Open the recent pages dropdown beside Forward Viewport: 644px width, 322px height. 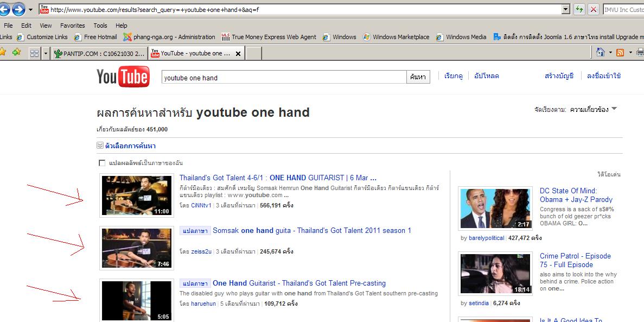coord(31,9)
